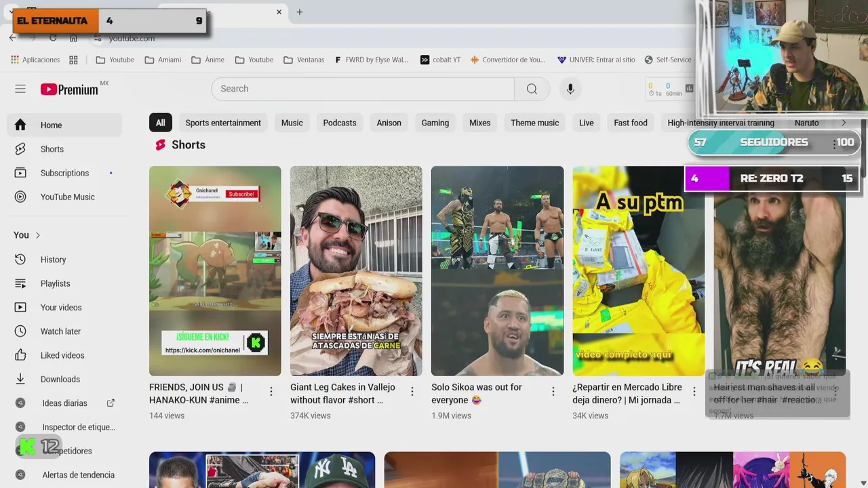The image size is (868, 488).
Task: Click the browser back arrow
Action: [x=13, y=38]
